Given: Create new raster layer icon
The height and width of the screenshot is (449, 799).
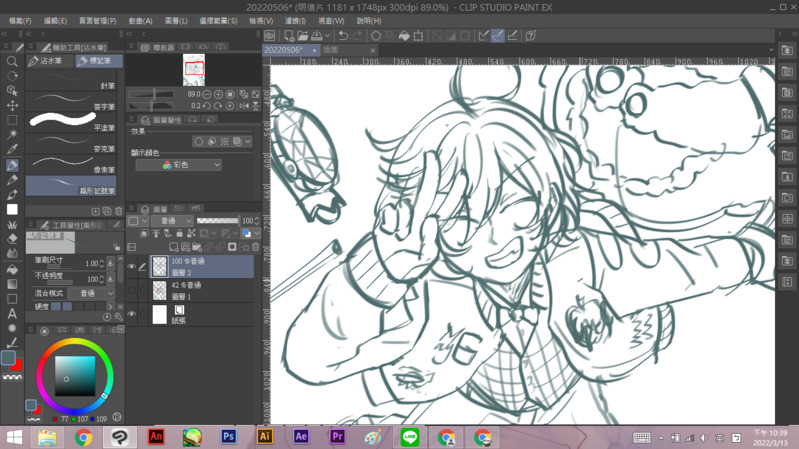Looking at the screenshot, I should click(x=174, y=247).
